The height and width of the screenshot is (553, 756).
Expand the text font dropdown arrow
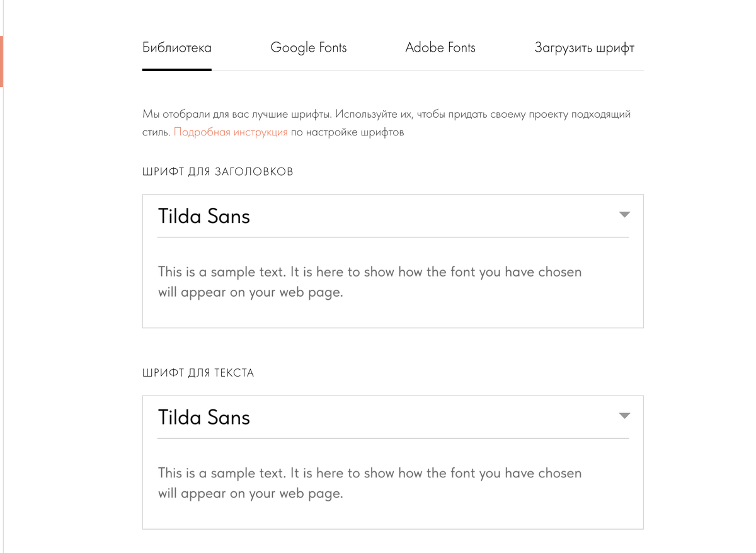(624, 416)
